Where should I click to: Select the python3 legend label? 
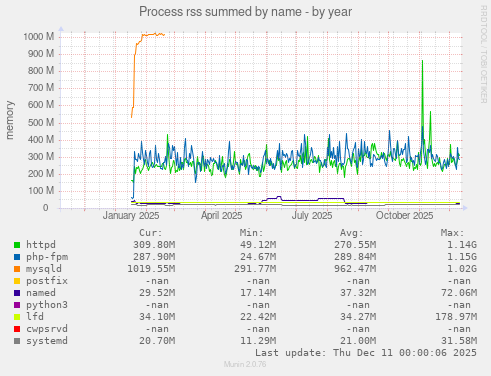coord(47,305)
